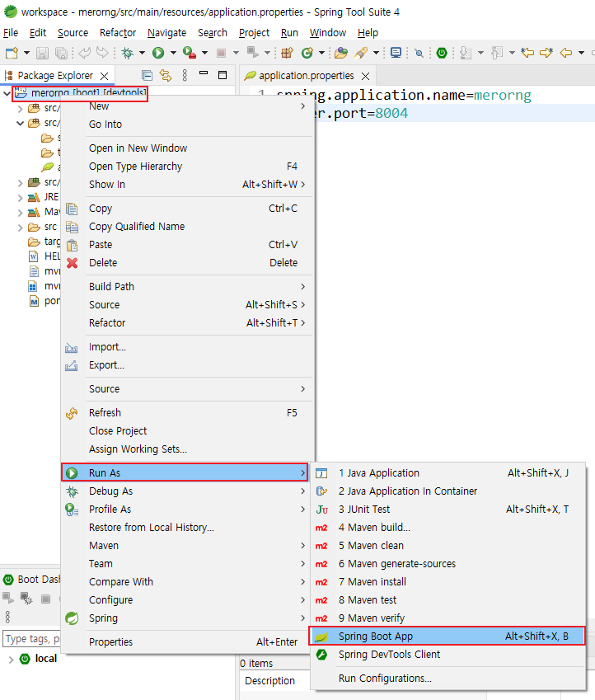Image resolution: width=595 pixels, height=700 pixels.
Task: Close the application.properties editor tab
Action: point(366,77)
